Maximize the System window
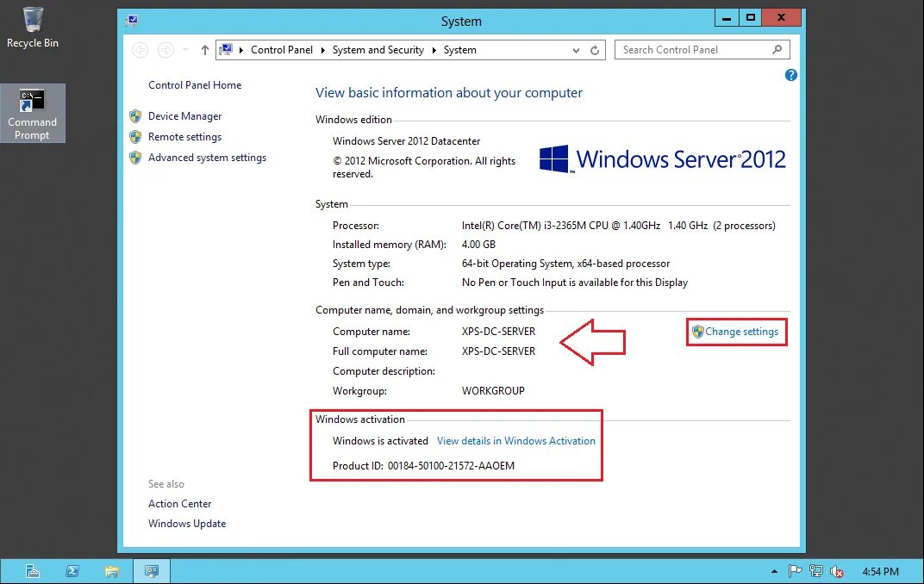 click(x=750, y=18)
